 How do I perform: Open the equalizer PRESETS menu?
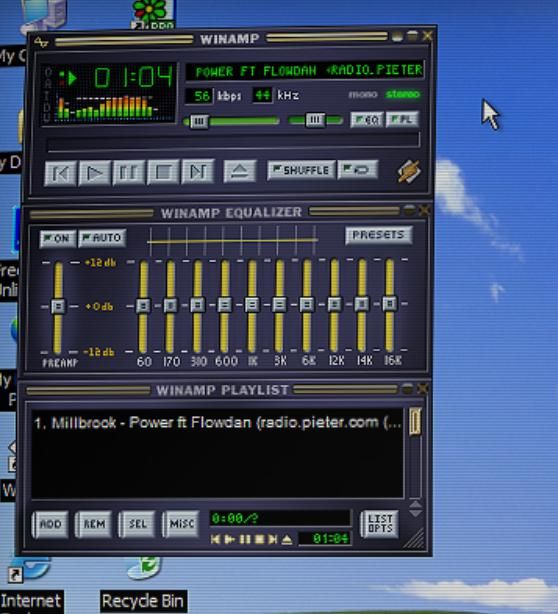(x=378, y=235)
